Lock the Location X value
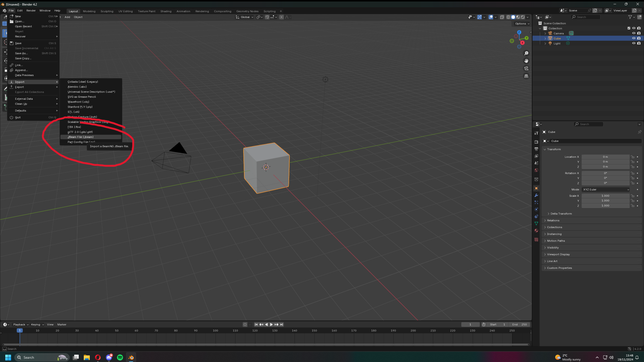 pyautogui.click(x=632, y=157)
